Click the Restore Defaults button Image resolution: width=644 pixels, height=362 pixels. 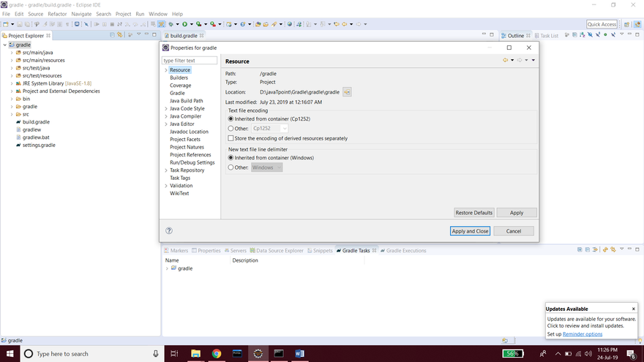pyautogui.click(x=473, y=213)
